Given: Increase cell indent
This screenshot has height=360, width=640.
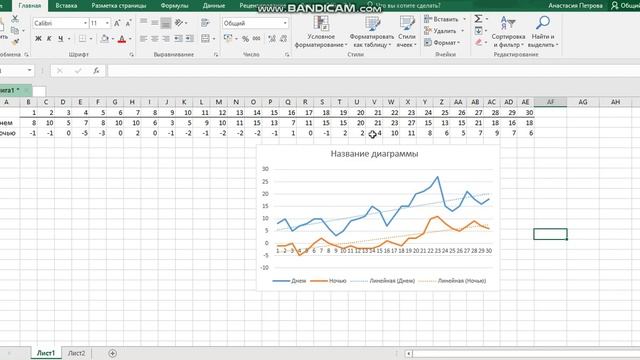Looking at the screenshot, I should coord(190,39).
